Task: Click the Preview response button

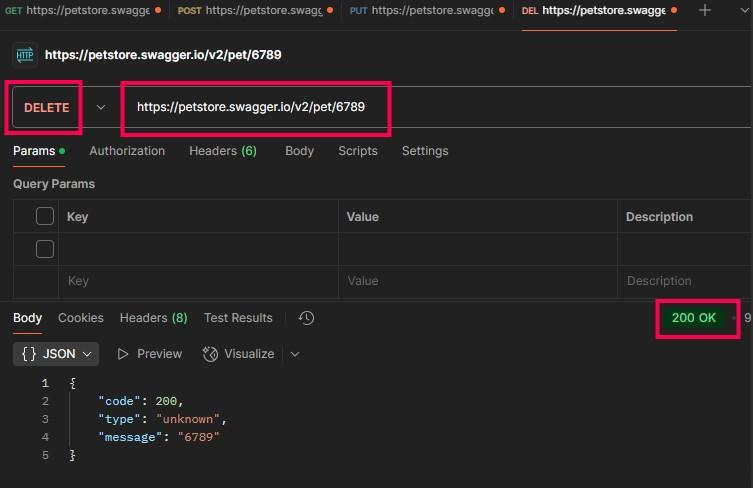Action: pos(150,354)
